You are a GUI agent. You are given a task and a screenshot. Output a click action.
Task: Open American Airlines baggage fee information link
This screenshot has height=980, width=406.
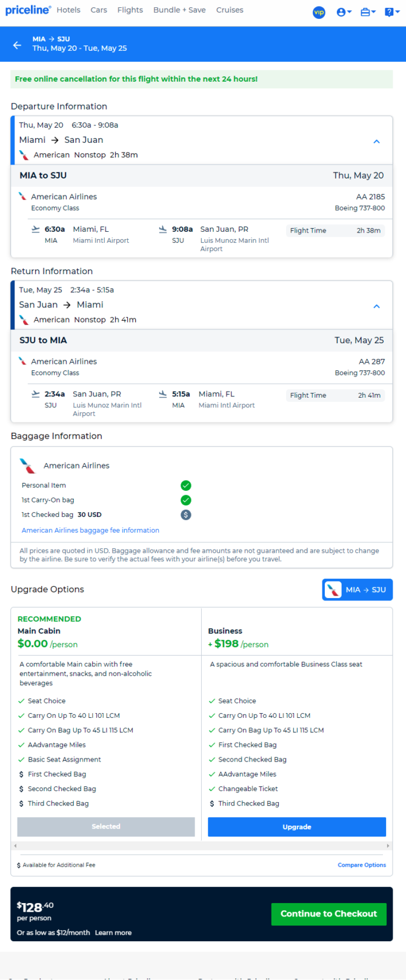(x=90, y=530)
